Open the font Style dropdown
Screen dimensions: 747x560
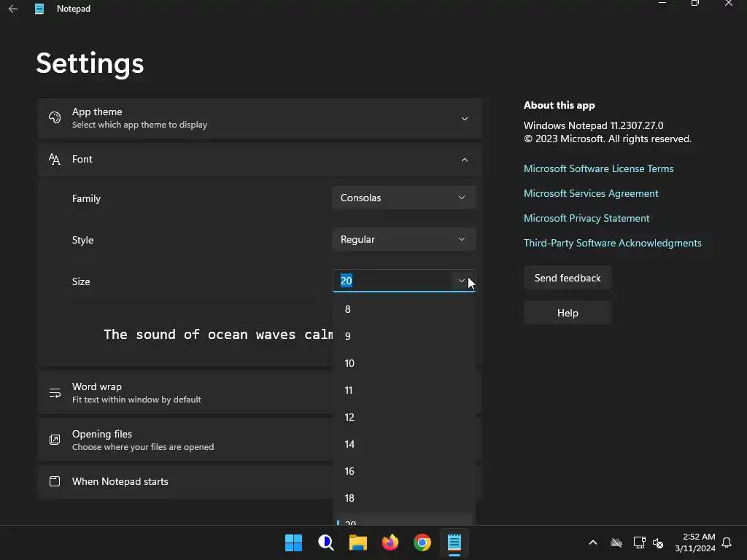(403, 239)
